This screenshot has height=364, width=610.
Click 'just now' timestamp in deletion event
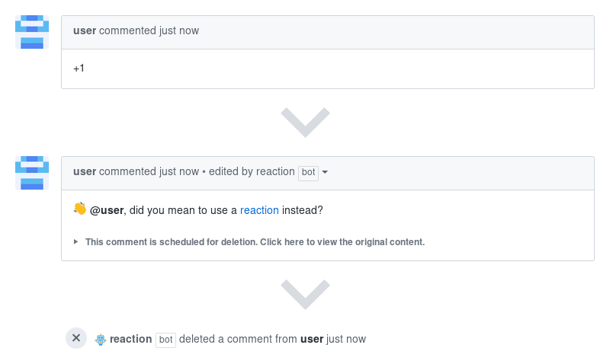point(346,339)
